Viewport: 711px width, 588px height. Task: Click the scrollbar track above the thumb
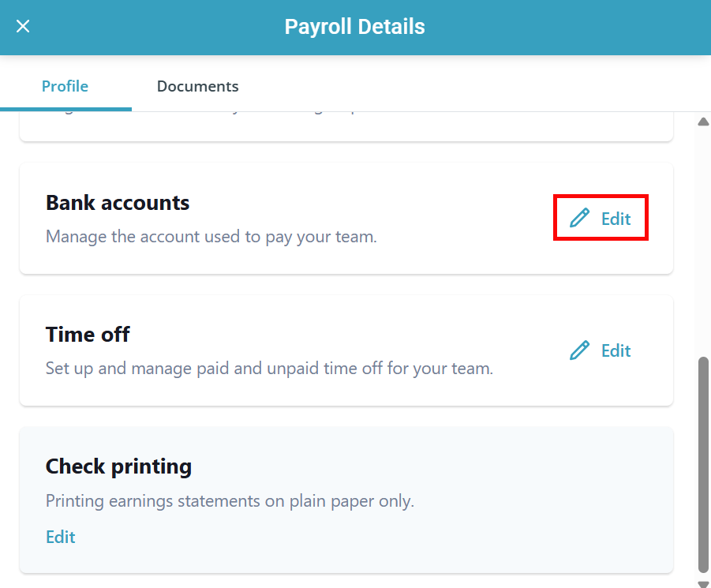pos(703,237)
